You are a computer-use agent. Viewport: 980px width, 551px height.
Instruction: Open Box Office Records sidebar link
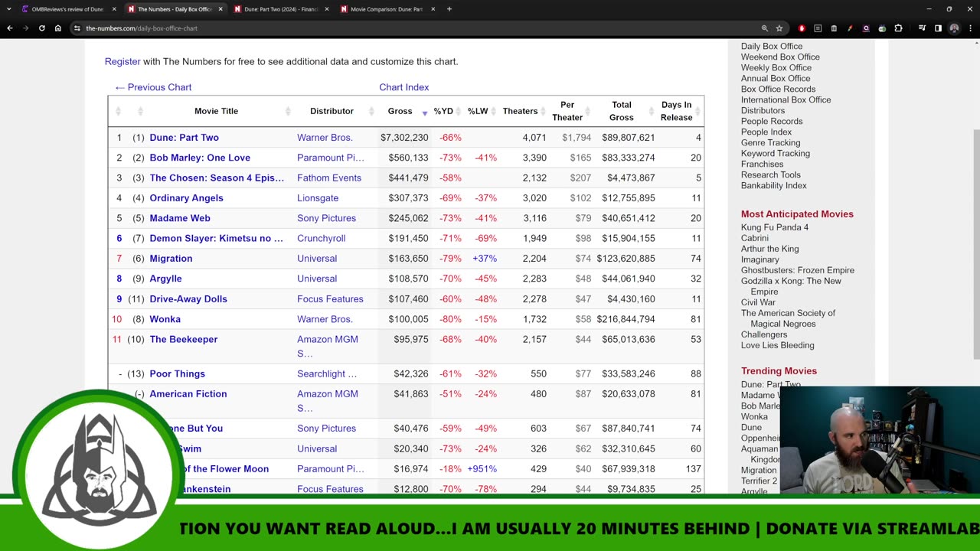pyautogui.click(x=778, y=89)
